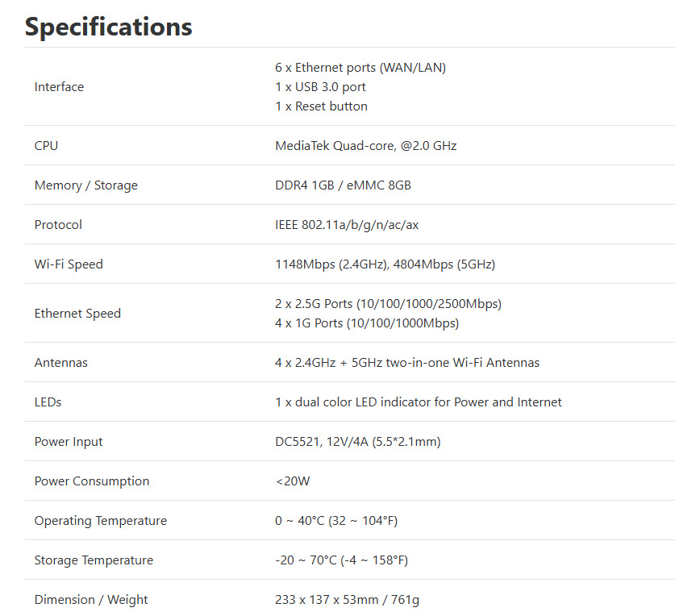The width and height of the screenshot is (675, 616).
Task: Select the "6 x Ethernet ports (WAN/LAN)" line
Action: [360, 68]
